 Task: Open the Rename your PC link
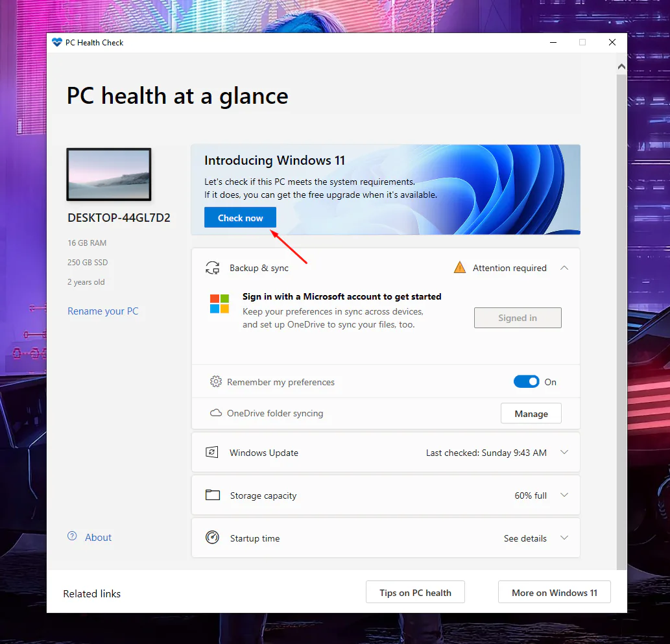point(103,311)
